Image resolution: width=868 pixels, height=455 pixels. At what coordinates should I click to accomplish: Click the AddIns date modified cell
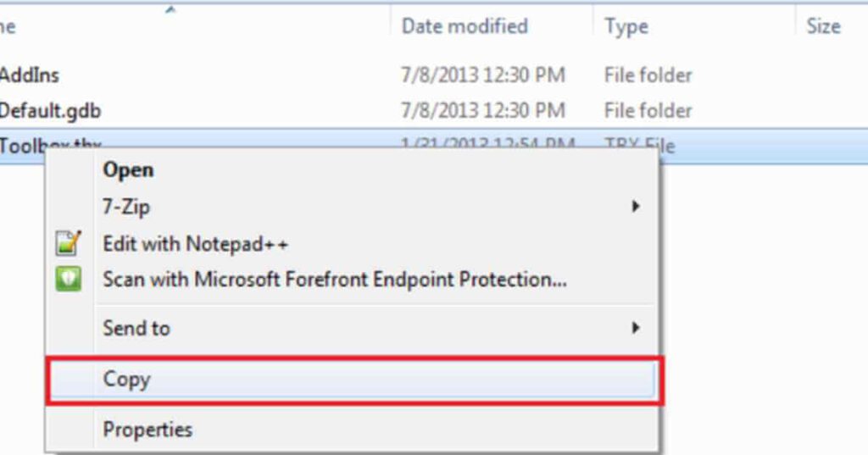482,75
